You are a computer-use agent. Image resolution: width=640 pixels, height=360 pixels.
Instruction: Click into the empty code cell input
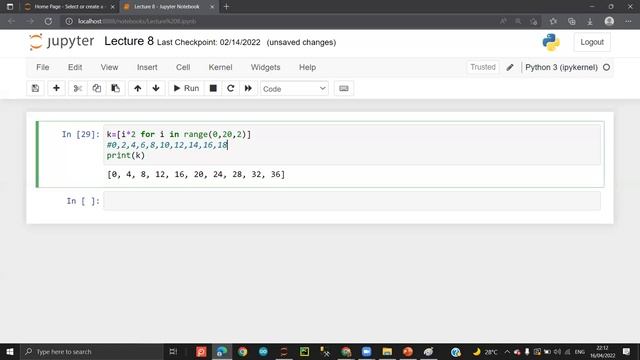(x=352, y=201)
